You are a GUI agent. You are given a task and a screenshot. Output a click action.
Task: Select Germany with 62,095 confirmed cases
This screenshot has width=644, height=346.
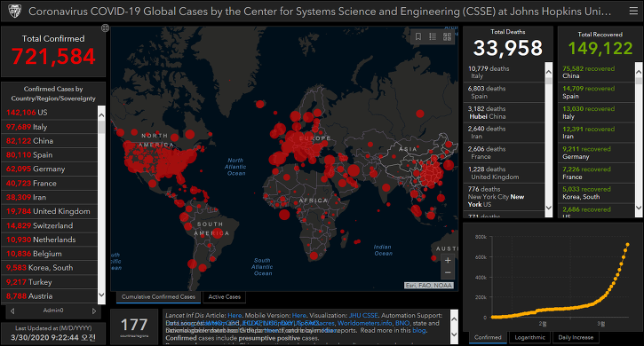coord(50,169)
